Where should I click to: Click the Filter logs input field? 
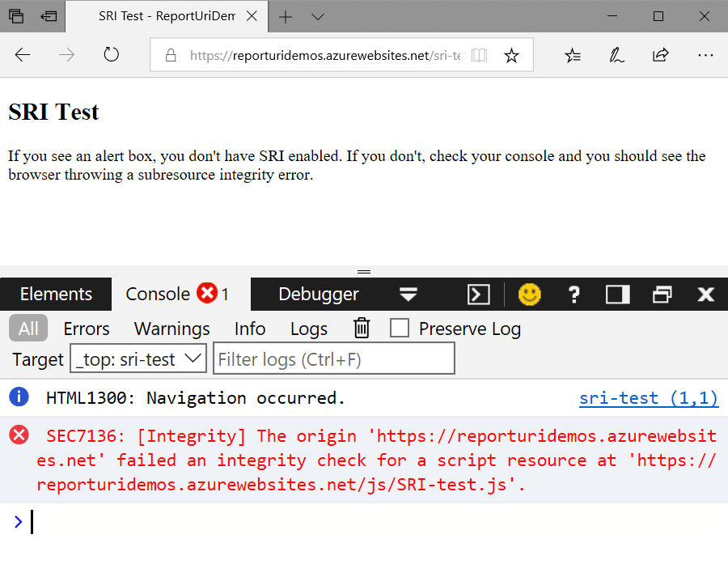click(334, 358)
